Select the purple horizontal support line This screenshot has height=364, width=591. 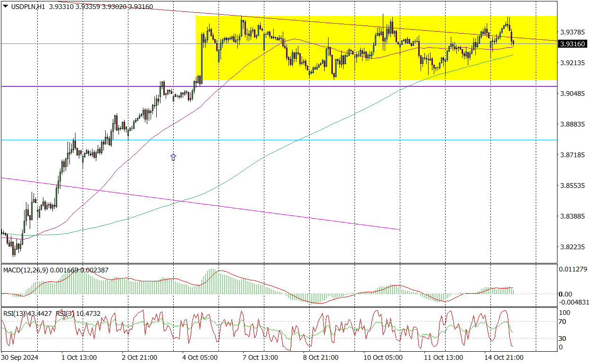279,86
